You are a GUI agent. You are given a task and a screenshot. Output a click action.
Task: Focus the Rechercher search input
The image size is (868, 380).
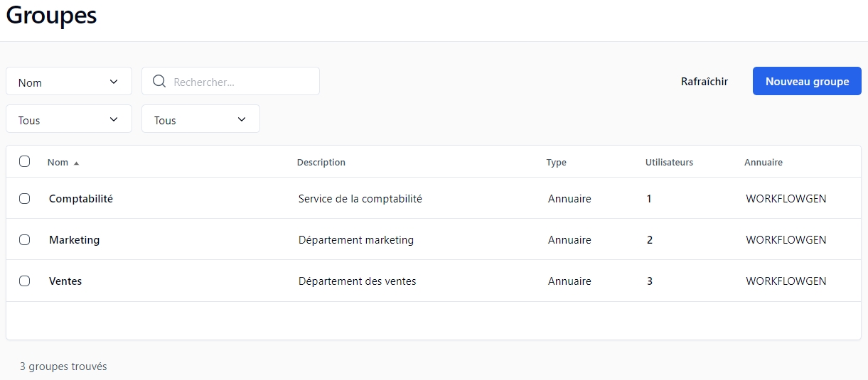pos(242,82)
